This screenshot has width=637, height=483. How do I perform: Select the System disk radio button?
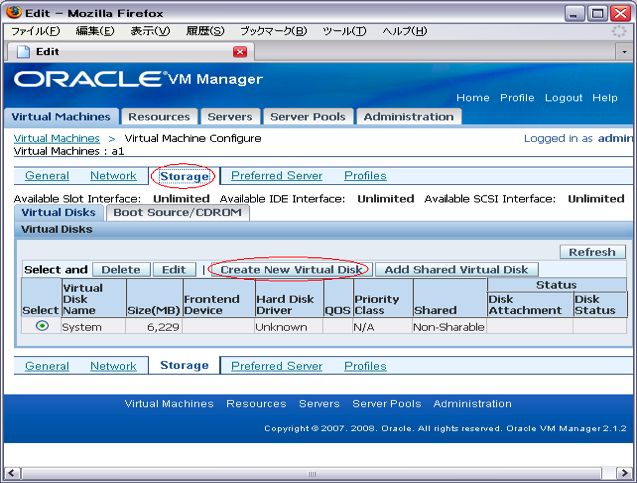tap(42, 326)
